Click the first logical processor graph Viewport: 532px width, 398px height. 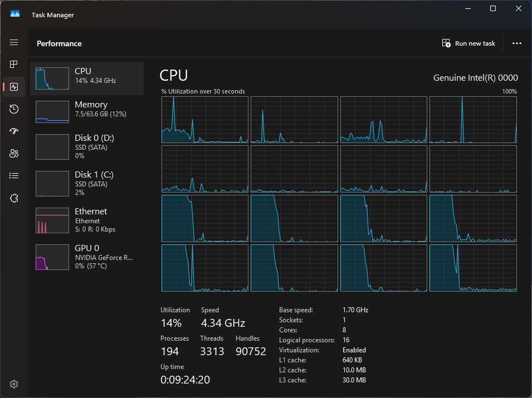pyautogui.click(x=205, y=120)
